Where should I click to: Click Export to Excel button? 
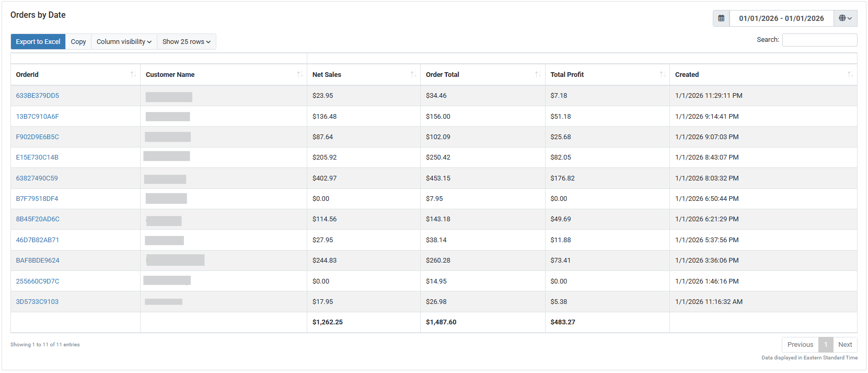[38, 42]
